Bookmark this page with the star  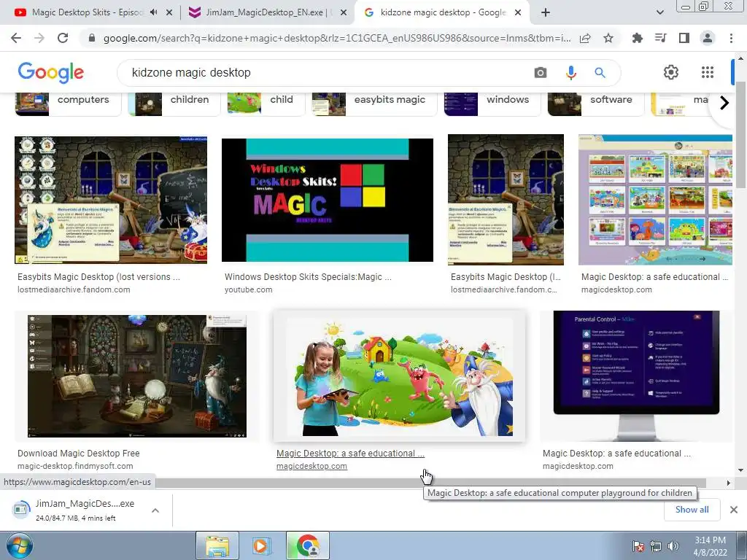click(608, 39)
